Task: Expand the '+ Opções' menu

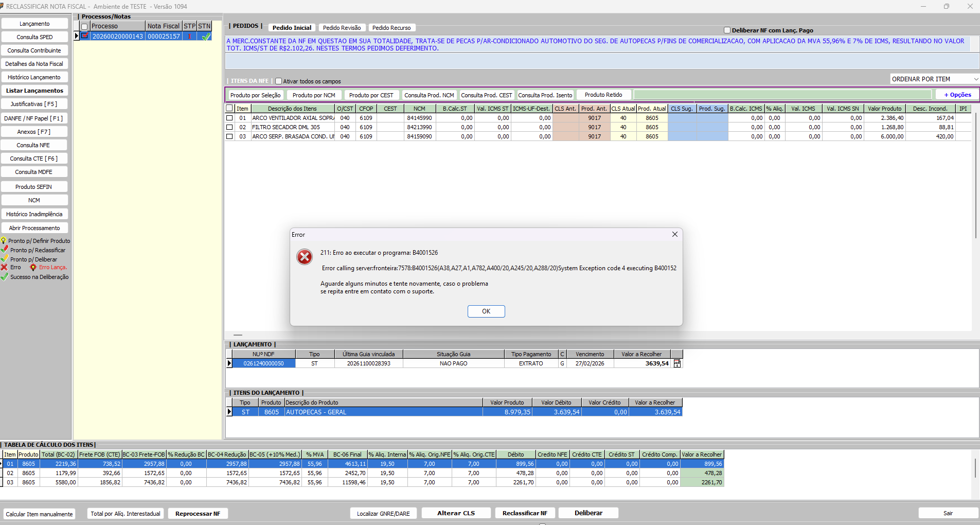Action: click(x=957, y=95)
